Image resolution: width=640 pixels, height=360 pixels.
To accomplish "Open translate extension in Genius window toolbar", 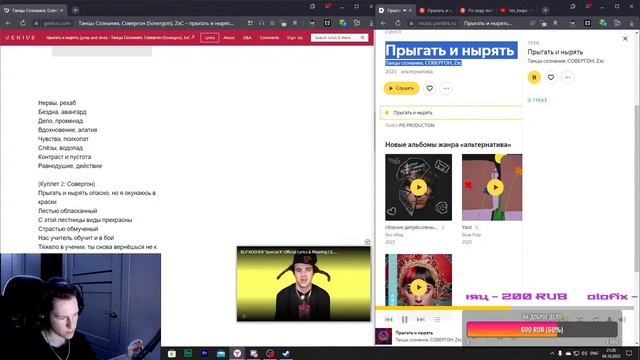I will [x=342, y=23].
